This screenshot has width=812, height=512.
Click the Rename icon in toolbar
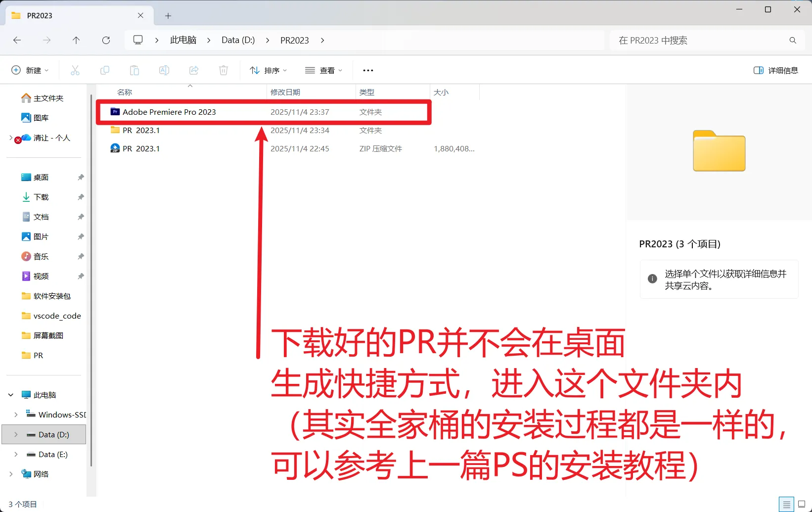pos(164,70)
